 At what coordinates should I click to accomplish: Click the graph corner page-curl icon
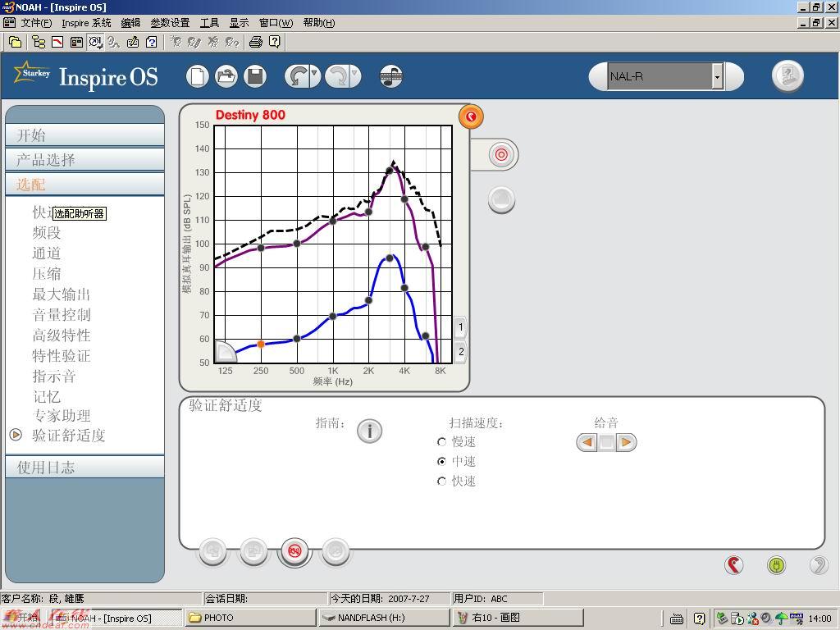pyautogui.click(x=225, y=351)
